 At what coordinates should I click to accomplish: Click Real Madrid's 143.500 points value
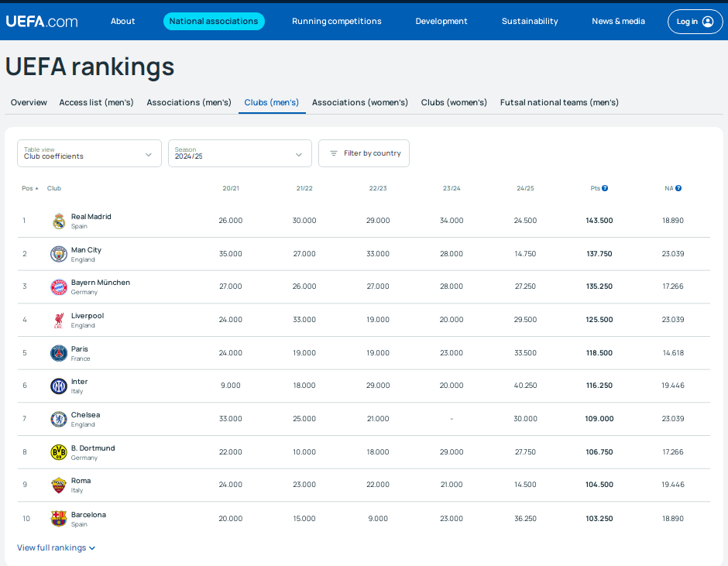599,221
